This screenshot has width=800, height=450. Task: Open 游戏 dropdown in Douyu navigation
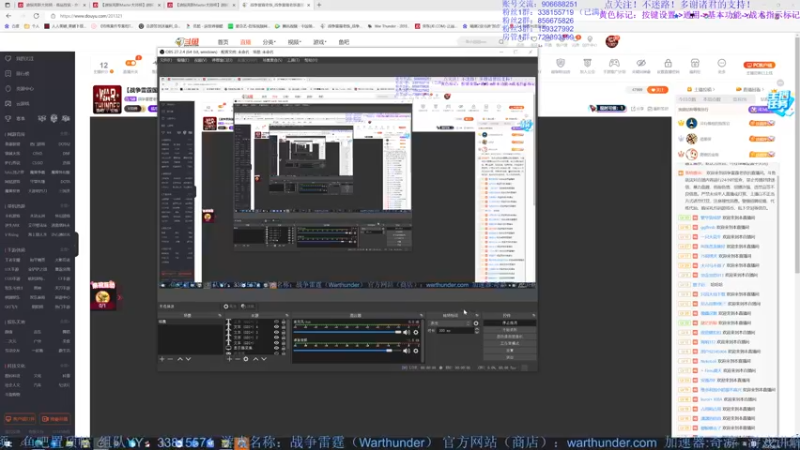[x=319, y=42]
